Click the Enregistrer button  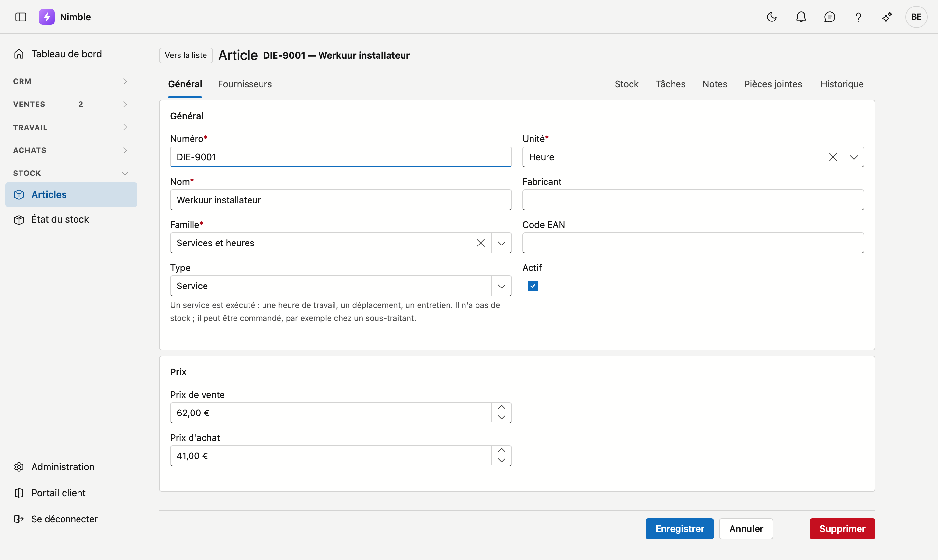coord(679,529)
